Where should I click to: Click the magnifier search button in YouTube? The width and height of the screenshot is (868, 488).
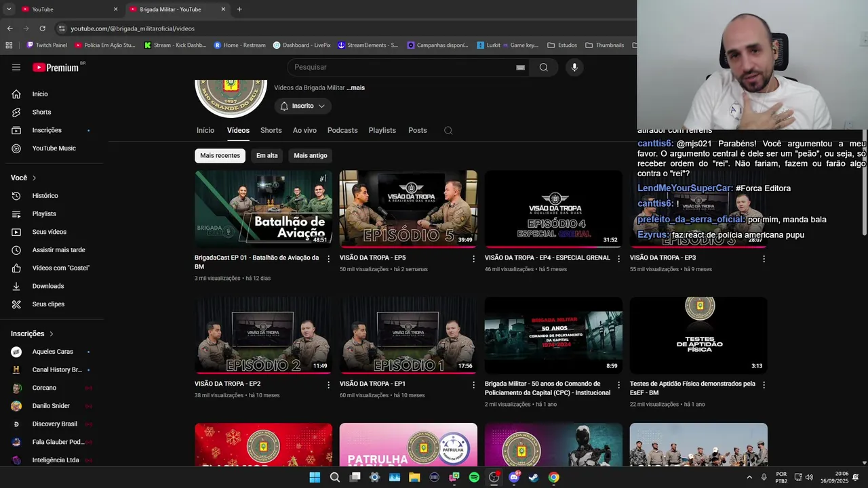[x=543, y=67]
